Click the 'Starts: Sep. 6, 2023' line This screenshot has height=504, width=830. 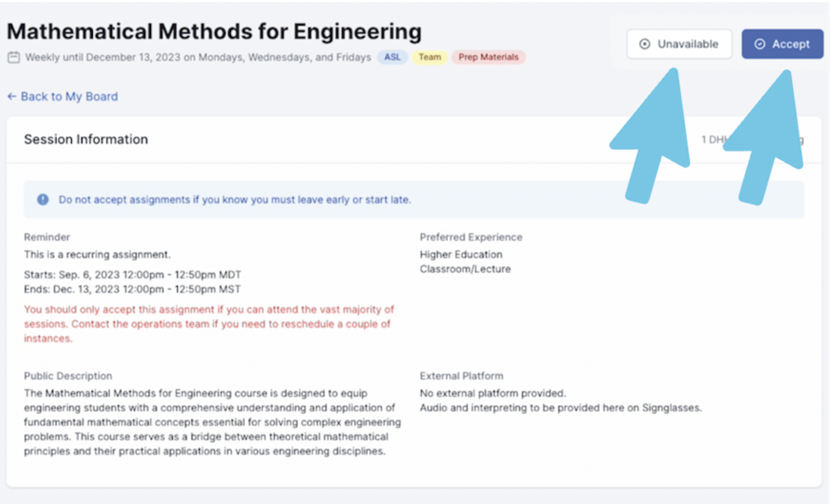(132, 275)
